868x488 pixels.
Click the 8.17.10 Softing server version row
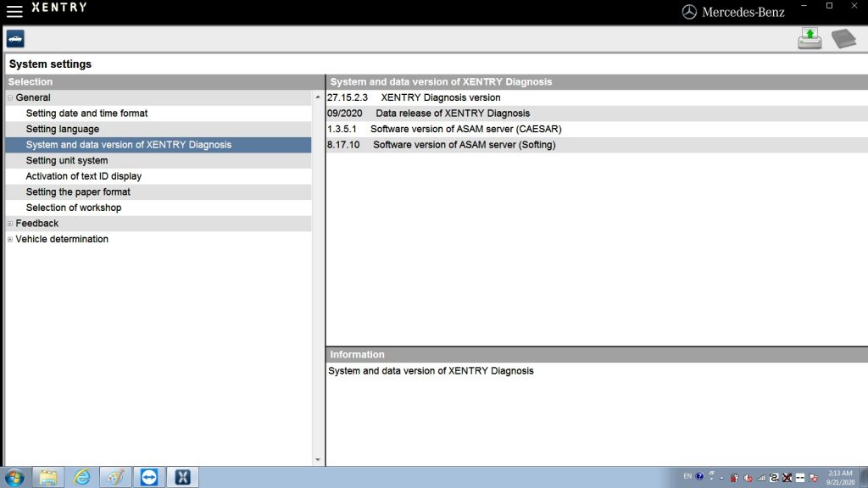(597, 145)
